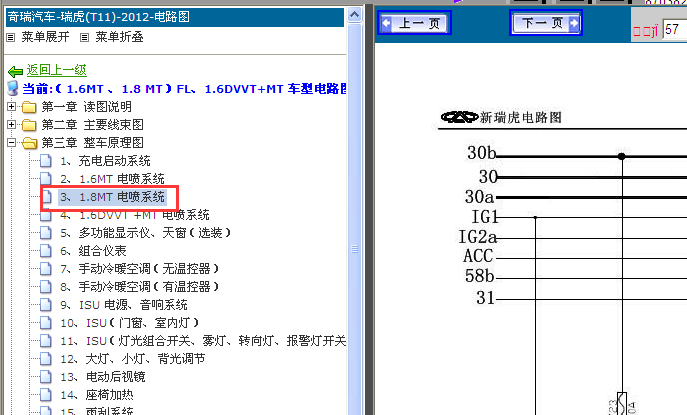Click document icon beside 充电启动系统
The image size is (687, 415).
[x=46, y=161]
